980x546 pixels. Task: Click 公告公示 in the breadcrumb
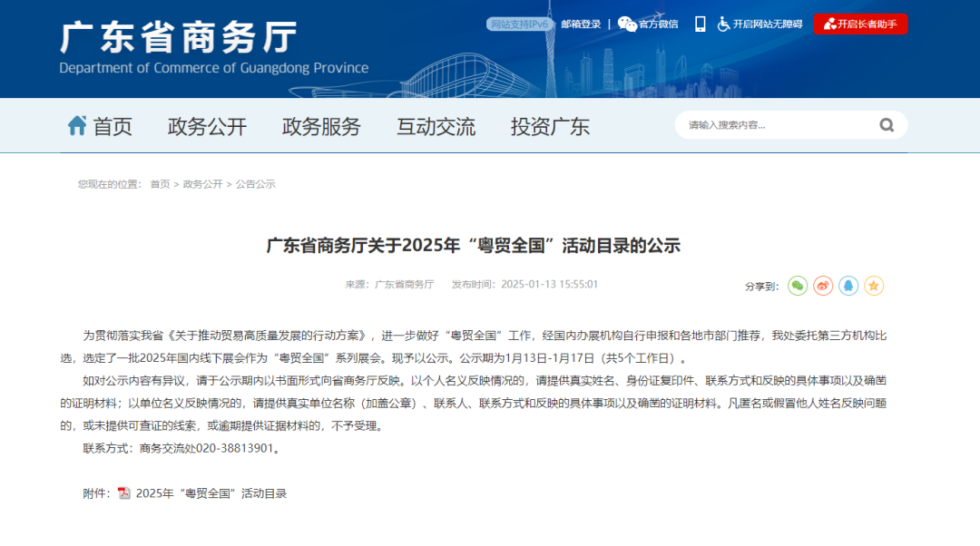pos(255,184)
